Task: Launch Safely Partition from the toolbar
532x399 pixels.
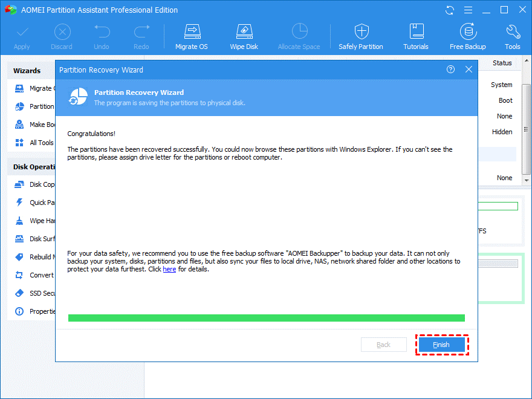Action: 360,35
